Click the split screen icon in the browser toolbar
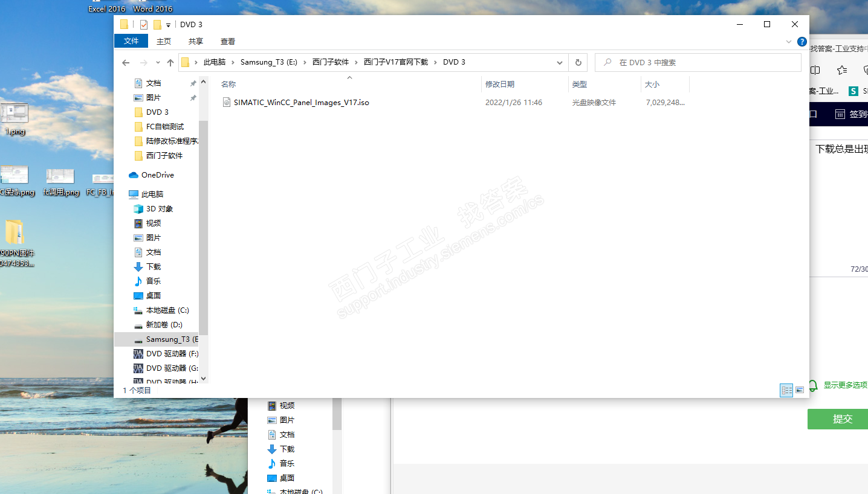 coord(815,69)
